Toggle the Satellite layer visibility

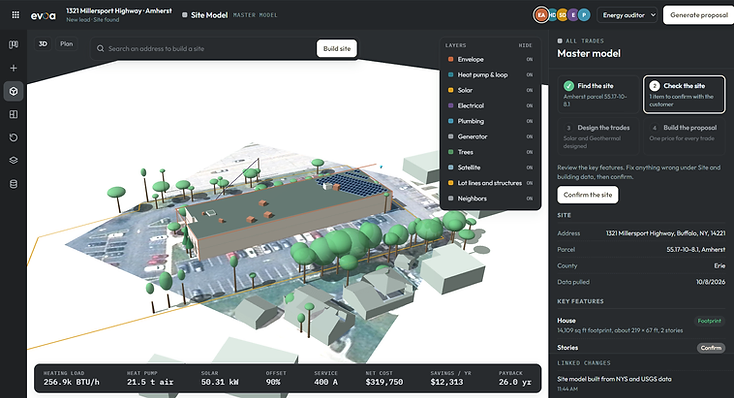point(529,168)
